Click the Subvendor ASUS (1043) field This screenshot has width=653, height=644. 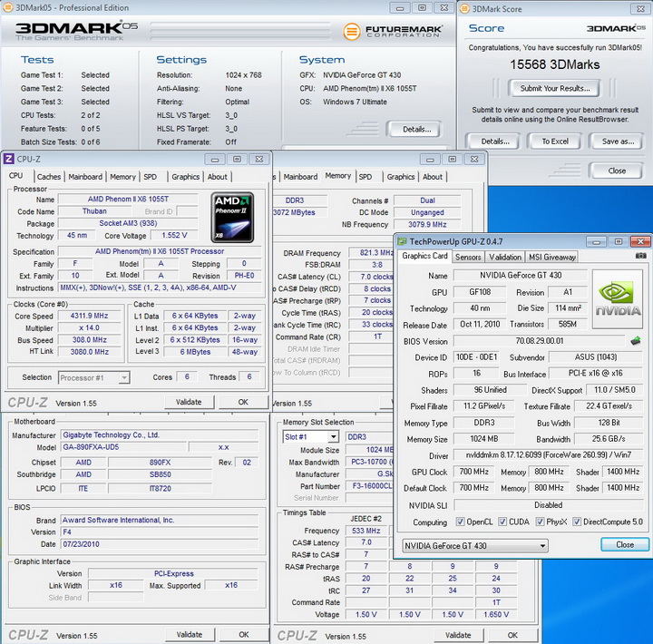point(596,357)
